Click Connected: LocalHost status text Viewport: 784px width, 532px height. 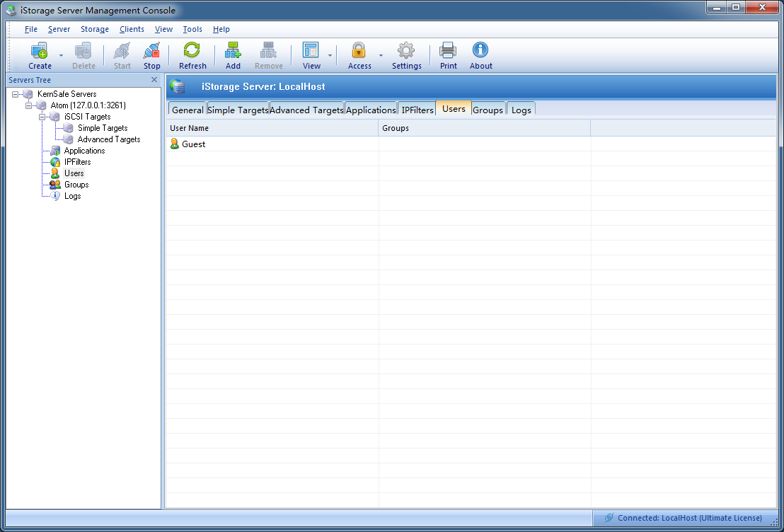tap(689, 518)
